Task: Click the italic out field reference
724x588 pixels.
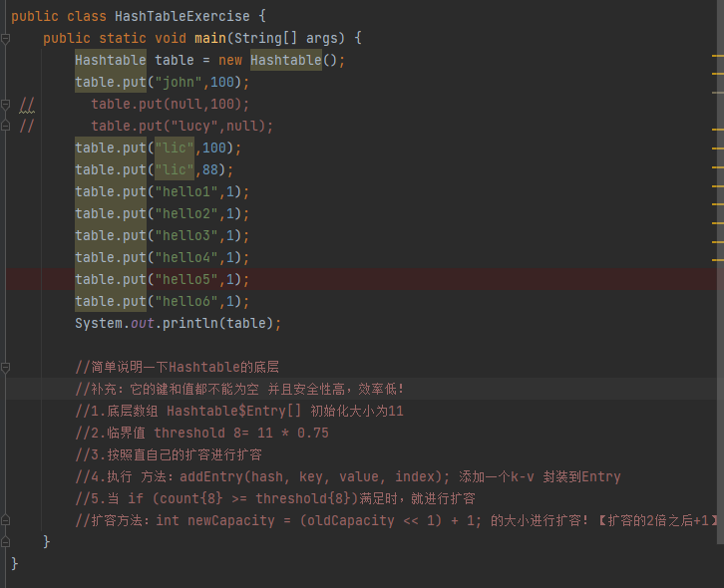Action: point(143,324)
